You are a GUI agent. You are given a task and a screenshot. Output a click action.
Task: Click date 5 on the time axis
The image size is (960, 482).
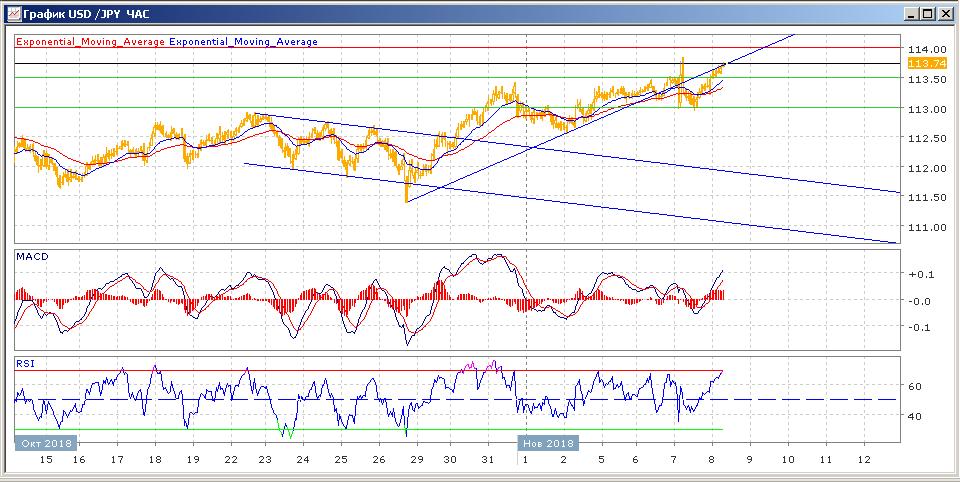(x=601, y=460)
